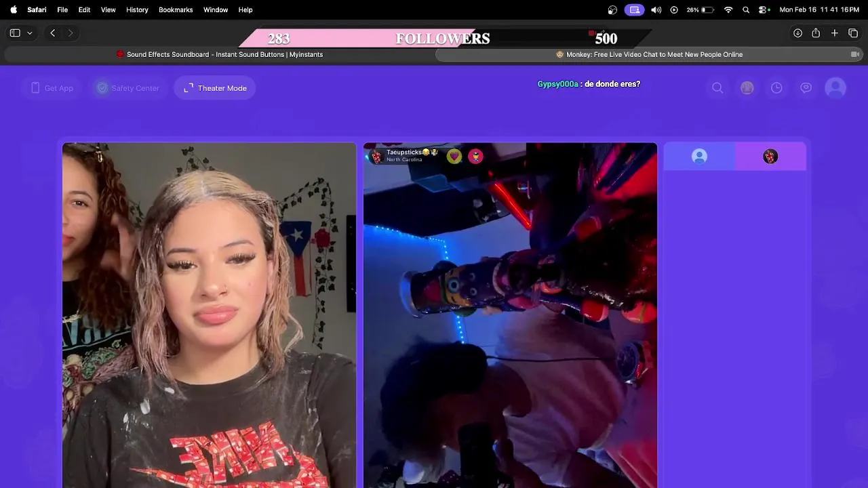868x488 pixels.
Task: Expand the sidebar tab group dropdown
Action: click(30, 33)
